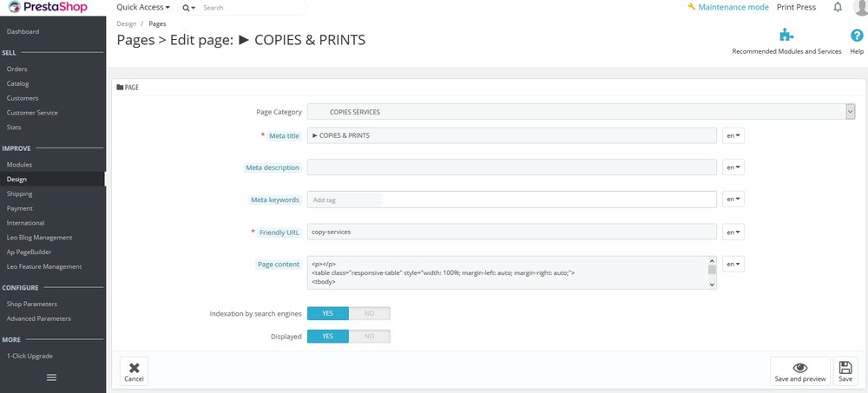Open the Meta description language dropdown
868x393 pixels.
click(733, 167)
